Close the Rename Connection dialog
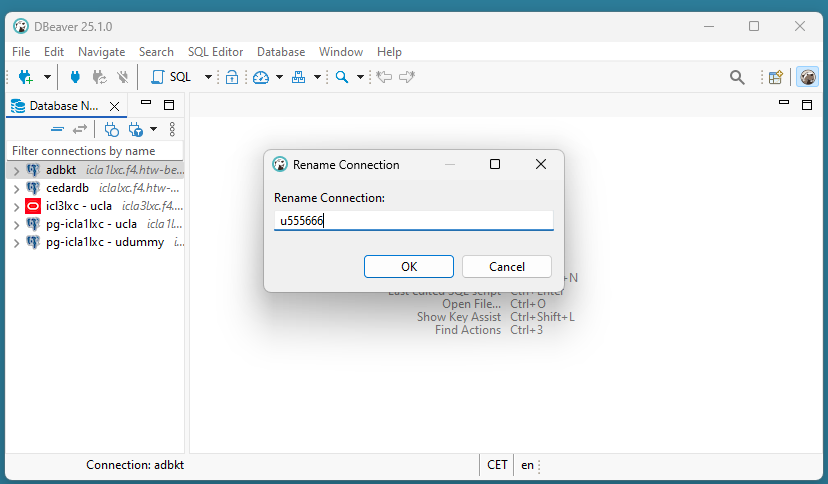Screen dimensions: 828x484 pyautogui.click(x=541, y=164)
